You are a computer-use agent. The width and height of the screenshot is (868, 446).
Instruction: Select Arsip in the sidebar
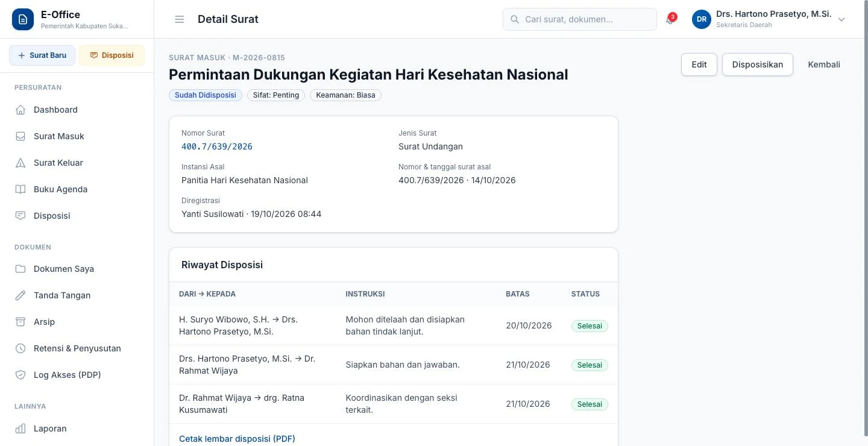coord(77,322)
